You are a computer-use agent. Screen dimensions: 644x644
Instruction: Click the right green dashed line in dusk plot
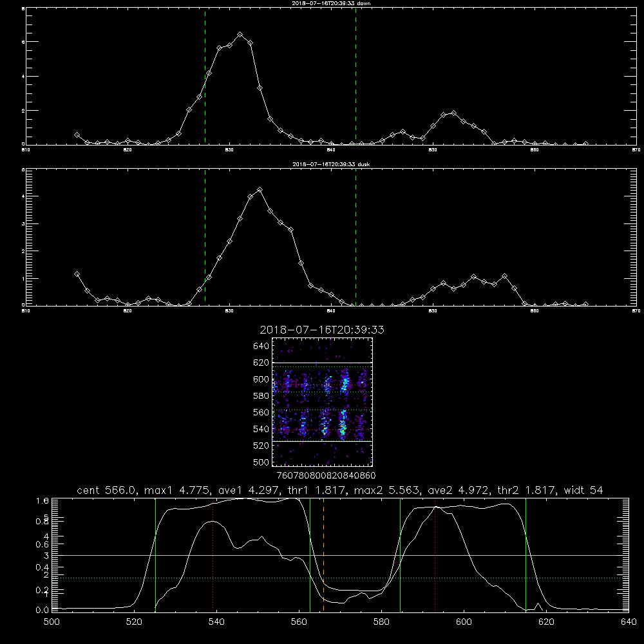pos(355,238)
